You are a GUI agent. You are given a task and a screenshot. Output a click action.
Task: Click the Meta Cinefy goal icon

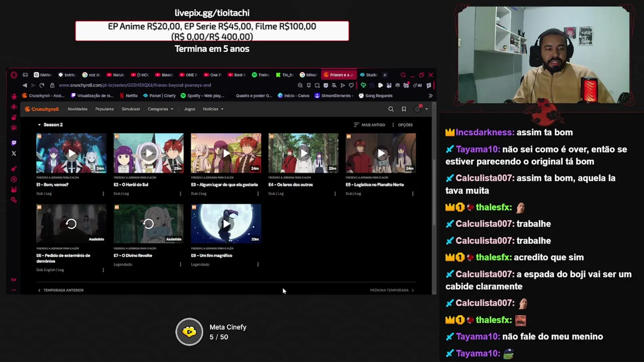coord(189,331)
